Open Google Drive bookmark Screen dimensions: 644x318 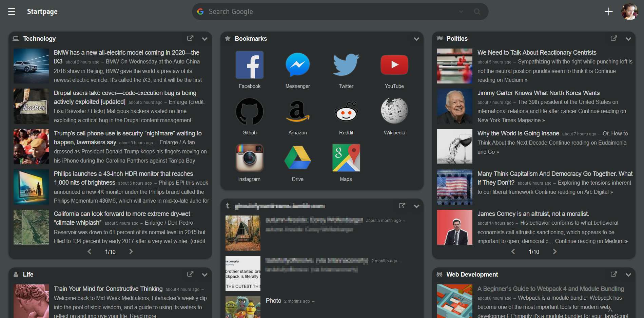[297, 158]
